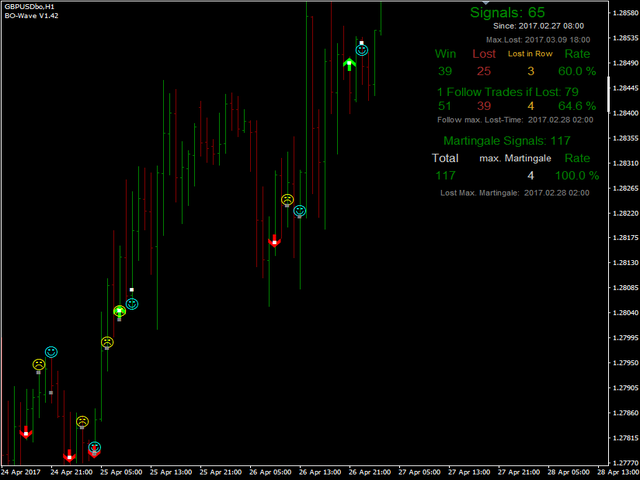The width and height of the screenshot is (640, 480).
Task: Click the 'Since: 2017.02.27 08:00' text
Action: click(538, 26)
